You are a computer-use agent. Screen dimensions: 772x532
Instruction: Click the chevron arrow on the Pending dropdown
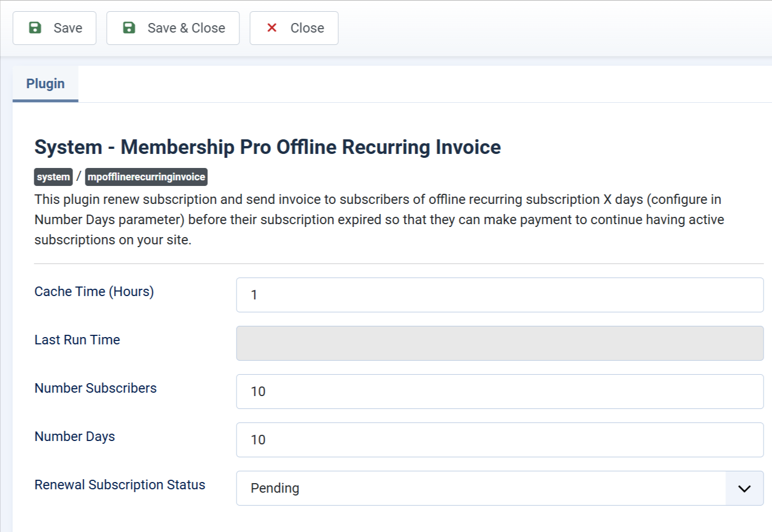[x=744, y=488]
